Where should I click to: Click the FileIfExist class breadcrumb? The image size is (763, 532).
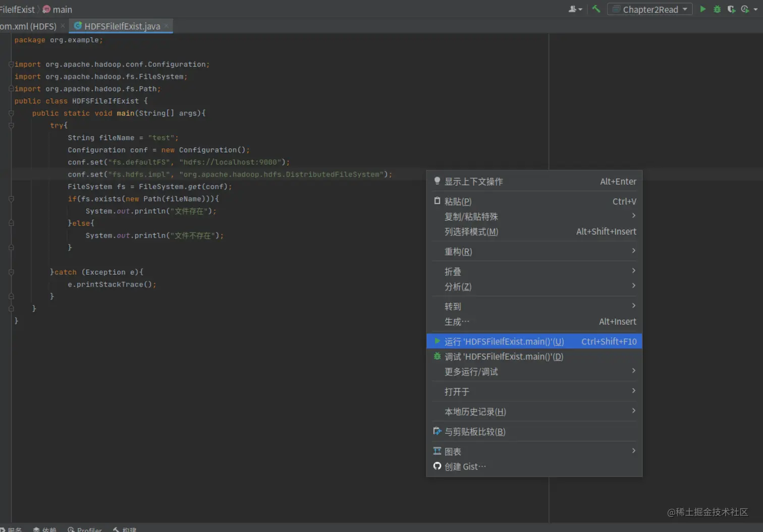pos(17,10)
